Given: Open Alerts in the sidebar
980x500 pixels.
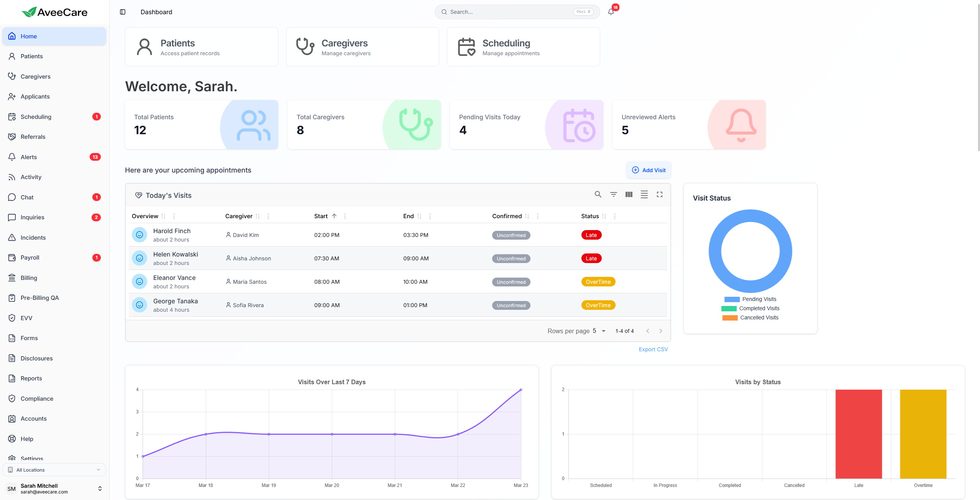Looking at the screenshot, I should (29, 157).
